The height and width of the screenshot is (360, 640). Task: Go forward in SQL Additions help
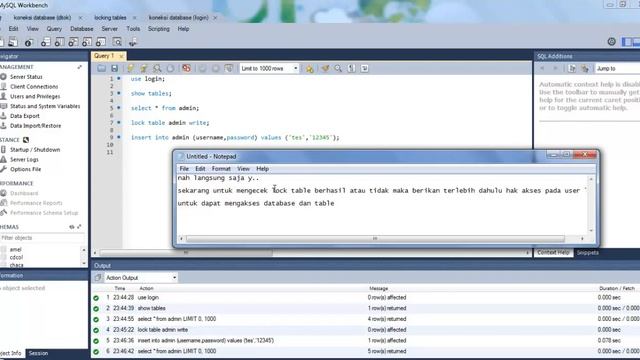[x=556, y=68]
